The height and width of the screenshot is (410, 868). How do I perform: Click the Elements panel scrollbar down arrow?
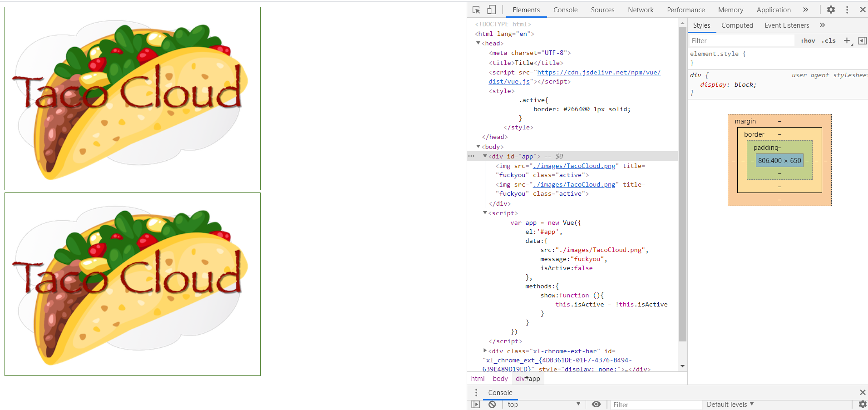pyautogui.click(x=682, y=366)
